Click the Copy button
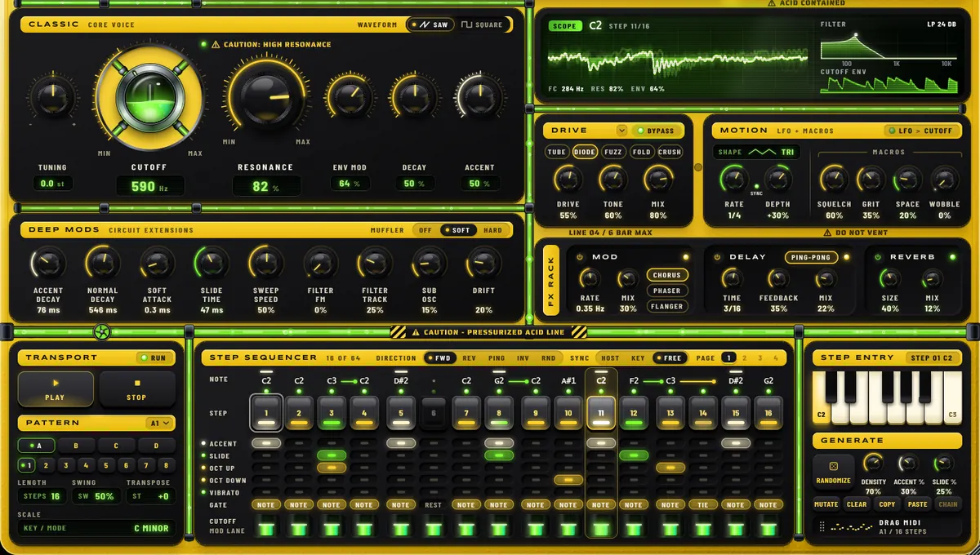 pos(887,504)
